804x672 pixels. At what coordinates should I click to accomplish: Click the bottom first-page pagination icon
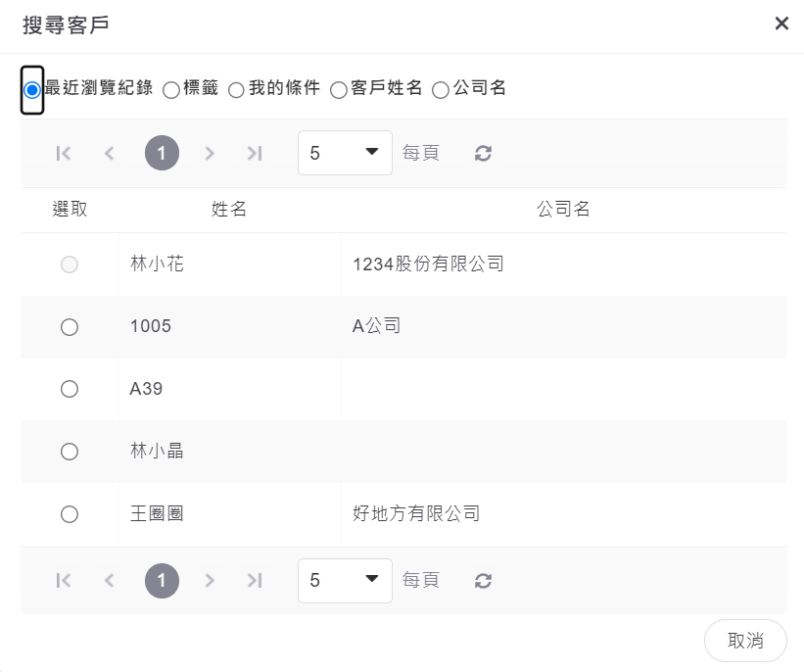click(64, 581)
